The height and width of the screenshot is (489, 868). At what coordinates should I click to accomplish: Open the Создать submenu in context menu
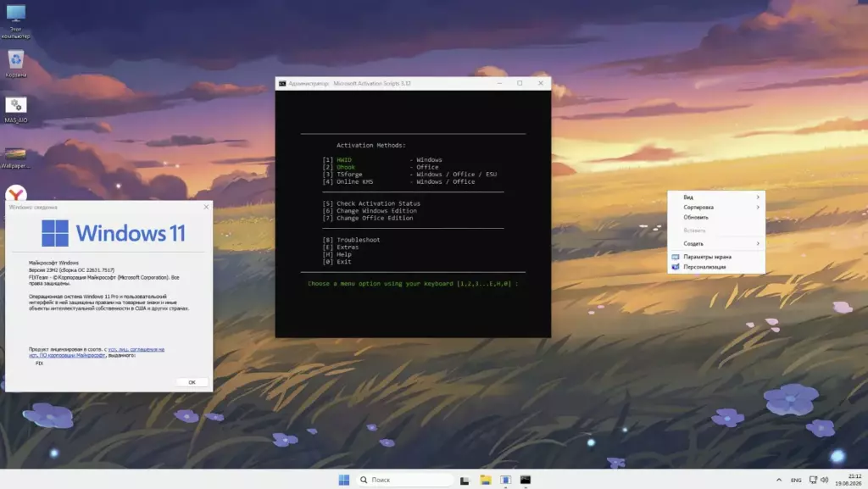tap(716, 243)
